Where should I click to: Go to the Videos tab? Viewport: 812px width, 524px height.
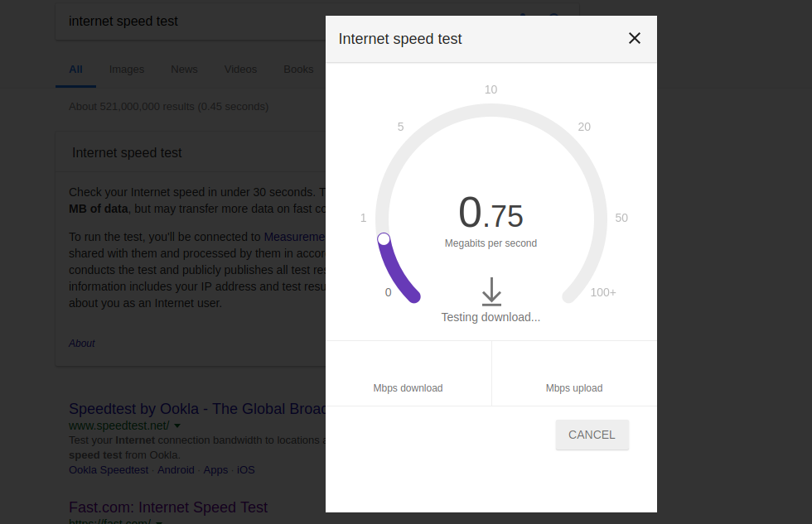[x=240, y=70]
